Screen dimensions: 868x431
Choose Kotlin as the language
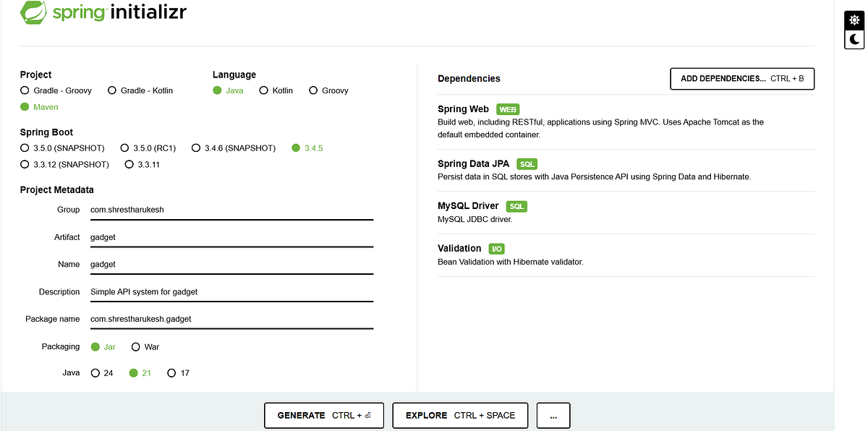[x=276, y=90]
